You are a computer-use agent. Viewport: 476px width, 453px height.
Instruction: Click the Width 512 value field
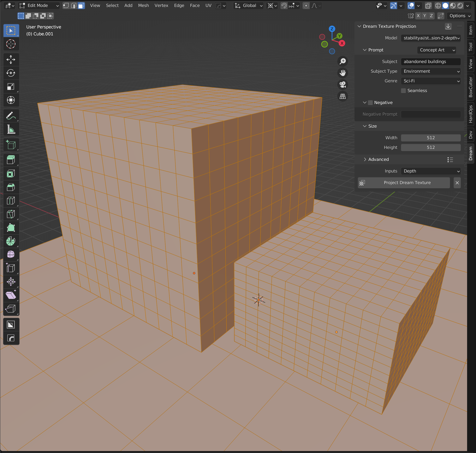point(431,138)
